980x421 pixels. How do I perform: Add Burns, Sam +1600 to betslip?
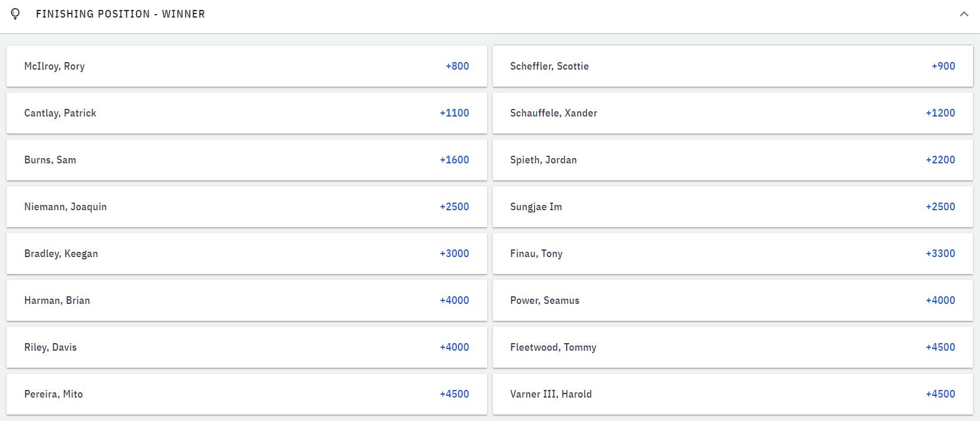click(x=246, y=160)
